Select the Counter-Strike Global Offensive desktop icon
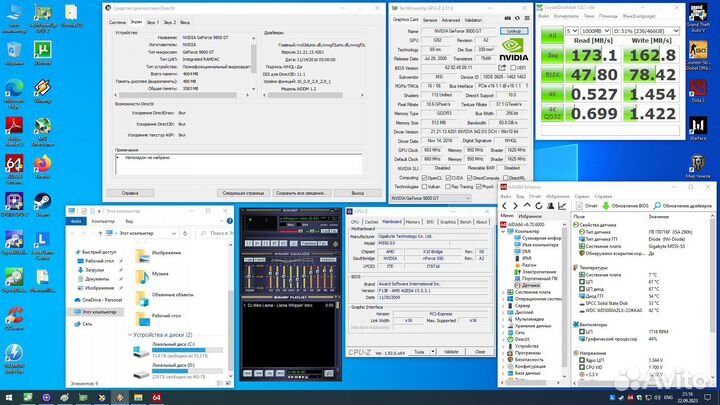The width and height of the screenshot is (720, 405). coord(698,55)
